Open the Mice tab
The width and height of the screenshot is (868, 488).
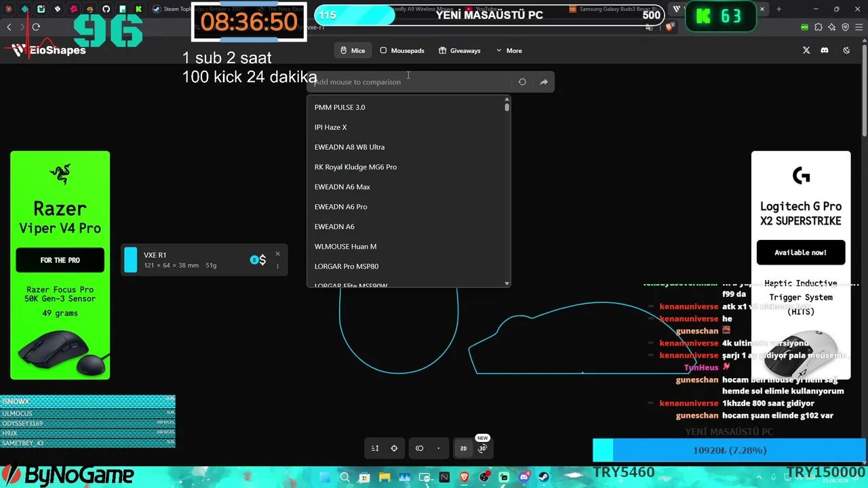tap(353, 51)
